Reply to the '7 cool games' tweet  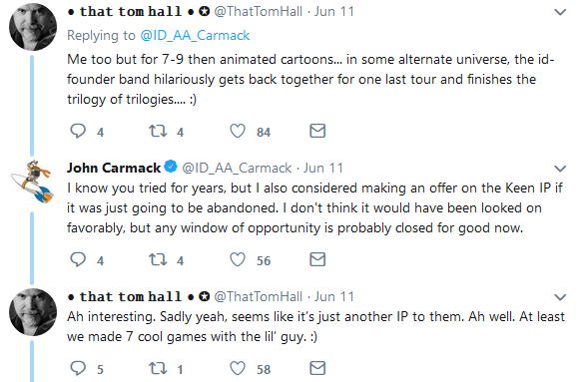tap(78, 368)
